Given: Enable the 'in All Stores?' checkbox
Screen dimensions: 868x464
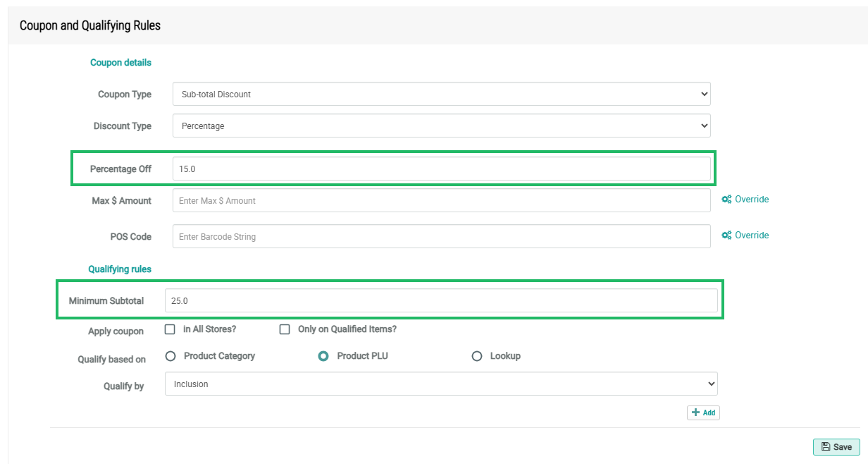Looking at the screenshot, I should (170, 329).
